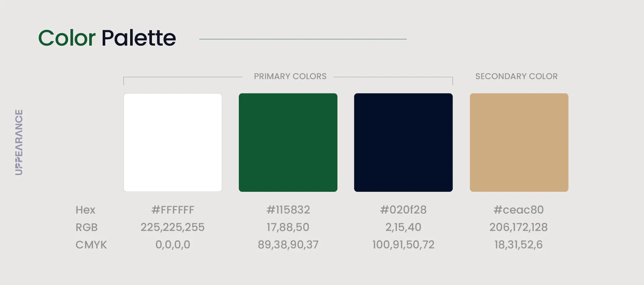Click the Hex row label

pos(86,210)
